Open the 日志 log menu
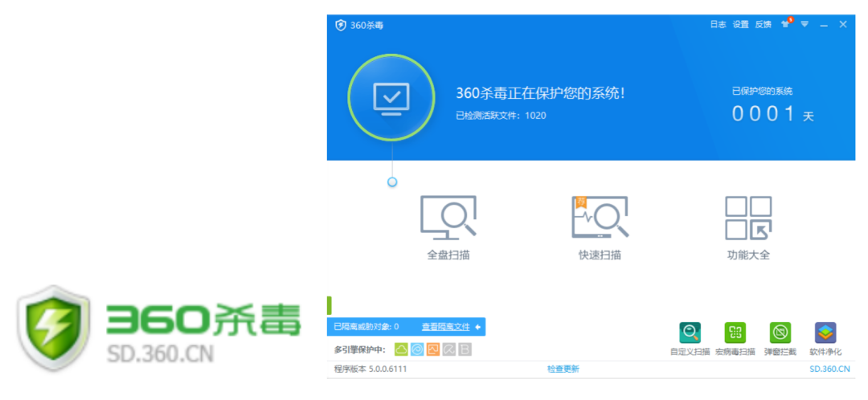Image resolution: width=868 pixels, height=400 pixels. coord(718,25)
